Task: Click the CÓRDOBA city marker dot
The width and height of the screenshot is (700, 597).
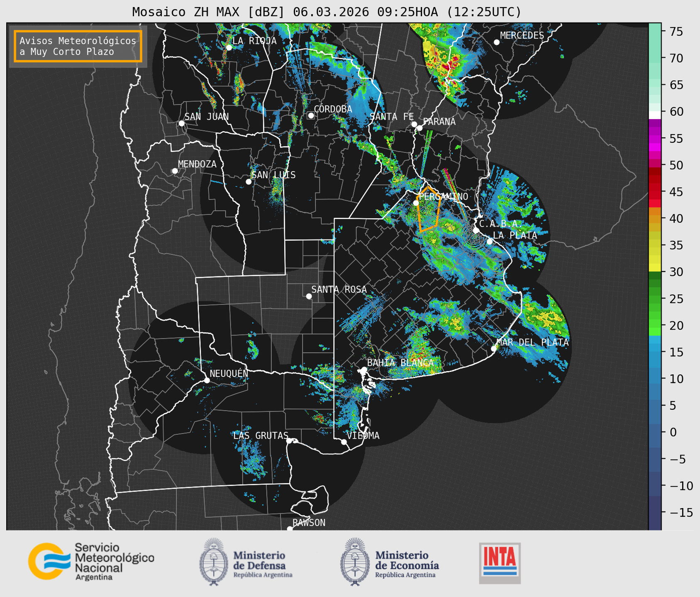Action: tap(311, 115)
